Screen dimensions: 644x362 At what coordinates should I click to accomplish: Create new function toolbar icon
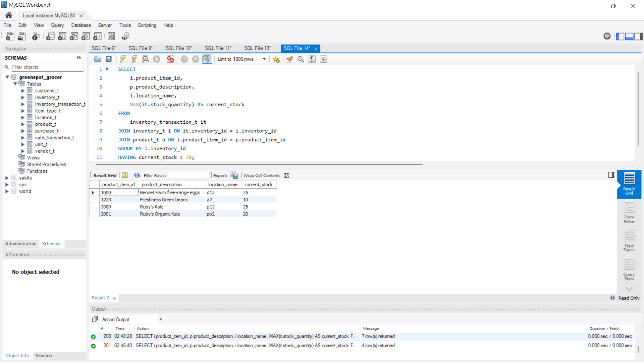pos(98,36)
